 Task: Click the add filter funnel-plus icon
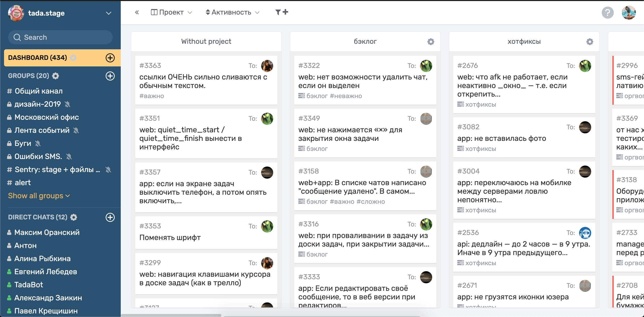pyautogui.click(x=281, y=12)
